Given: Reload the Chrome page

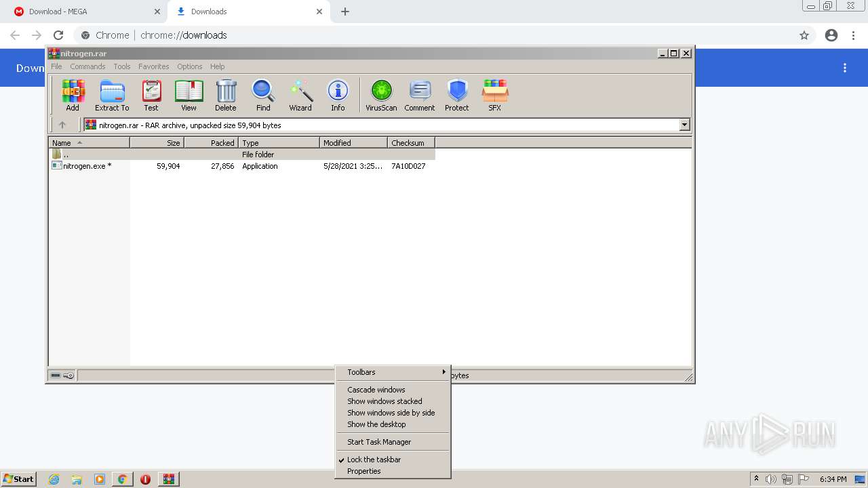Looking at the screenshot, I should tap(58, 35).
